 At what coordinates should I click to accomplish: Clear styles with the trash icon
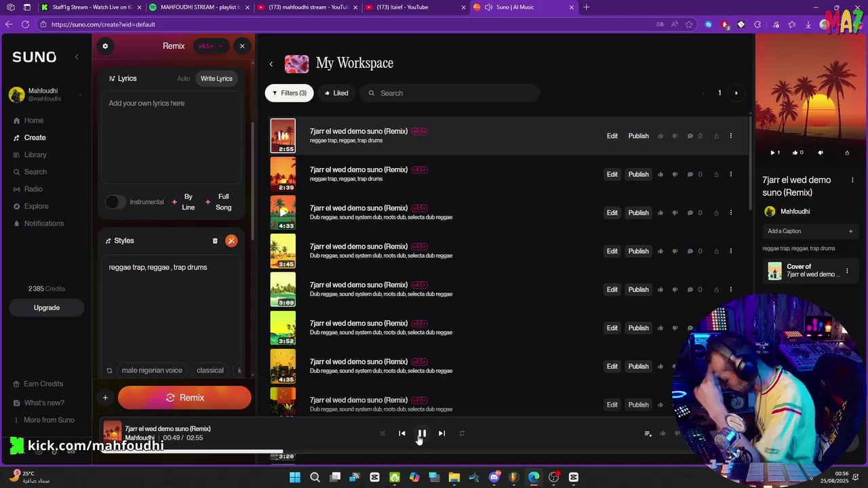coord(215,241)
